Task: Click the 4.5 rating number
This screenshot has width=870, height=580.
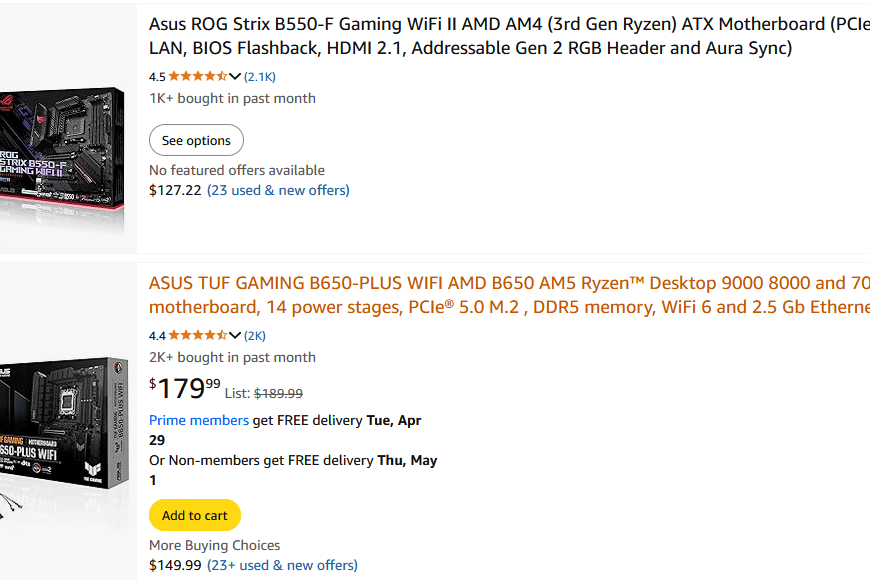Action: coord(157,76)
